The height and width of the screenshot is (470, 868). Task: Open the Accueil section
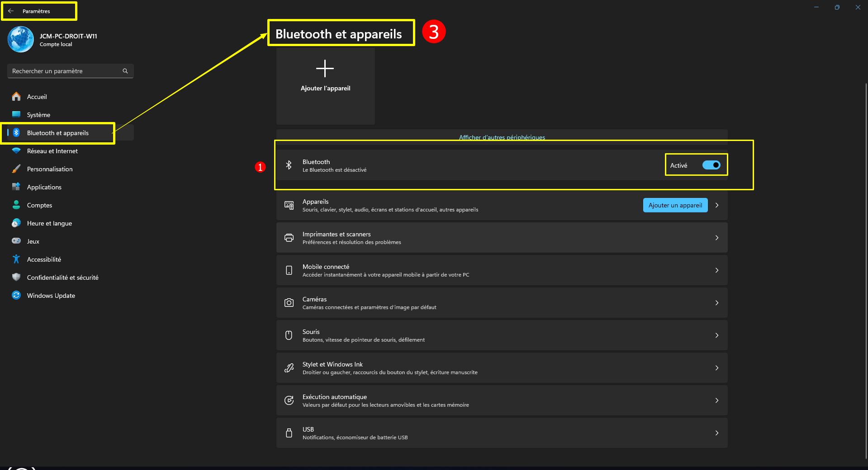pyautogui.click(x=71, y=97)
